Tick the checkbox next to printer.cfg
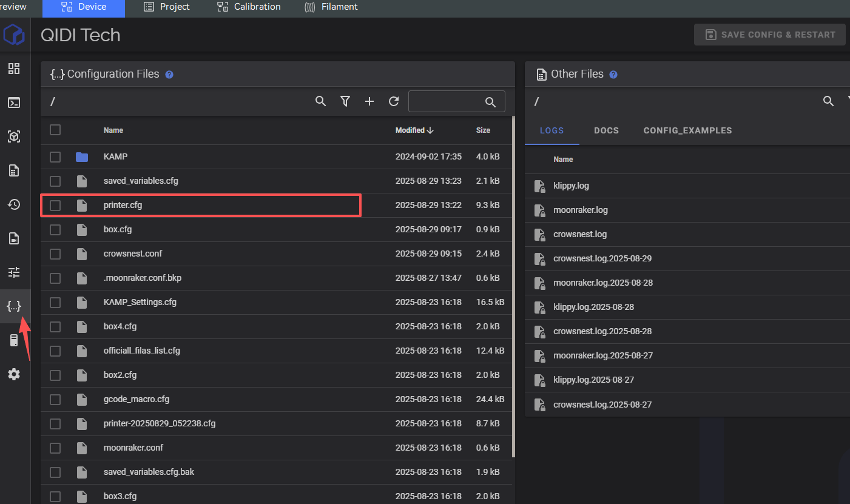Image resolution: width=850 pixels, height=504 pixels. click(55, 206)
